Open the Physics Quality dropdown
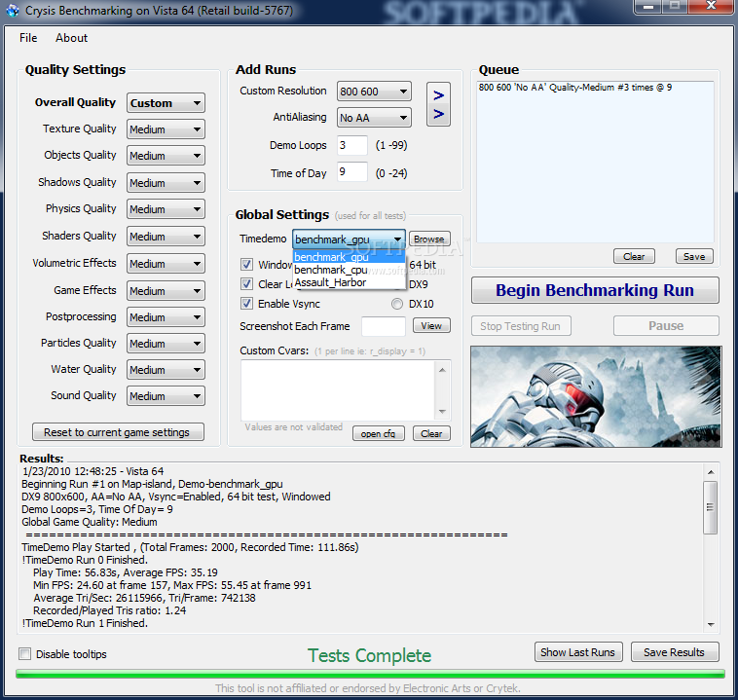This screenshot has width=738, height=700. 166,209
